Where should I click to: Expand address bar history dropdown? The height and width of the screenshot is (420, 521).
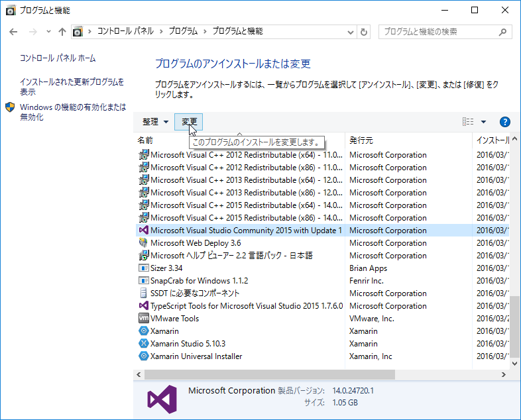click(x=350, y=32)
